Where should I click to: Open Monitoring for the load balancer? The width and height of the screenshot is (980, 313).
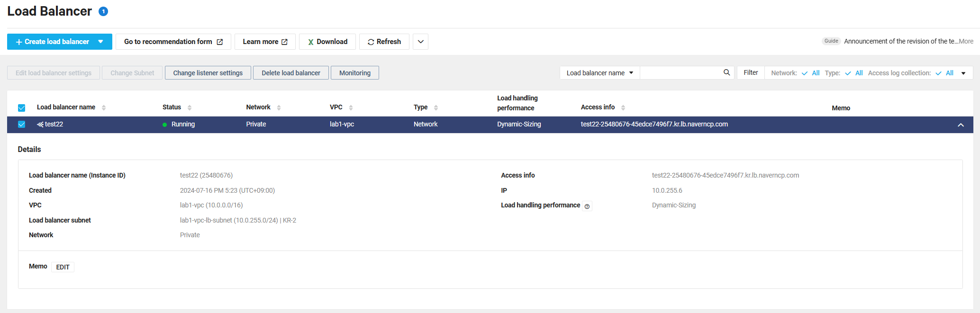coord(355,73)
